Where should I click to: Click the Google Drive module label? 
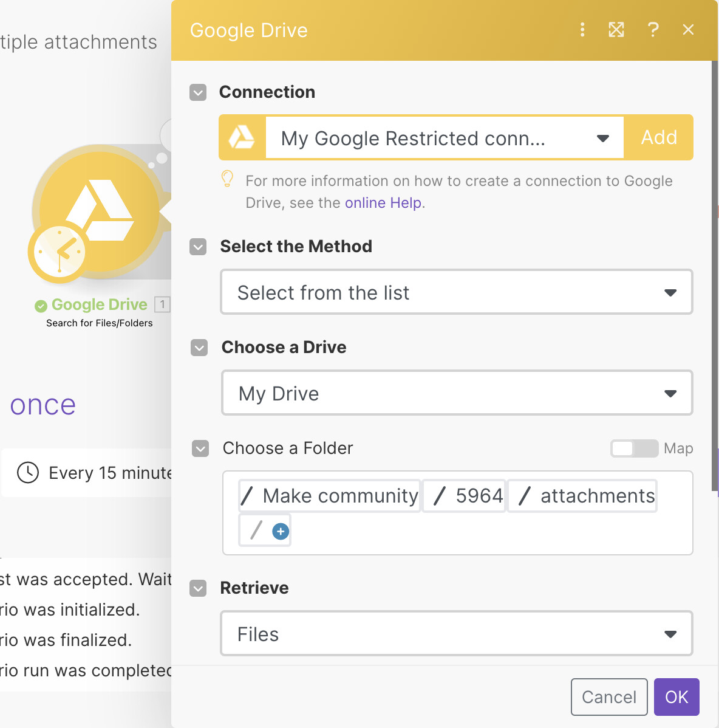(99, 304)
